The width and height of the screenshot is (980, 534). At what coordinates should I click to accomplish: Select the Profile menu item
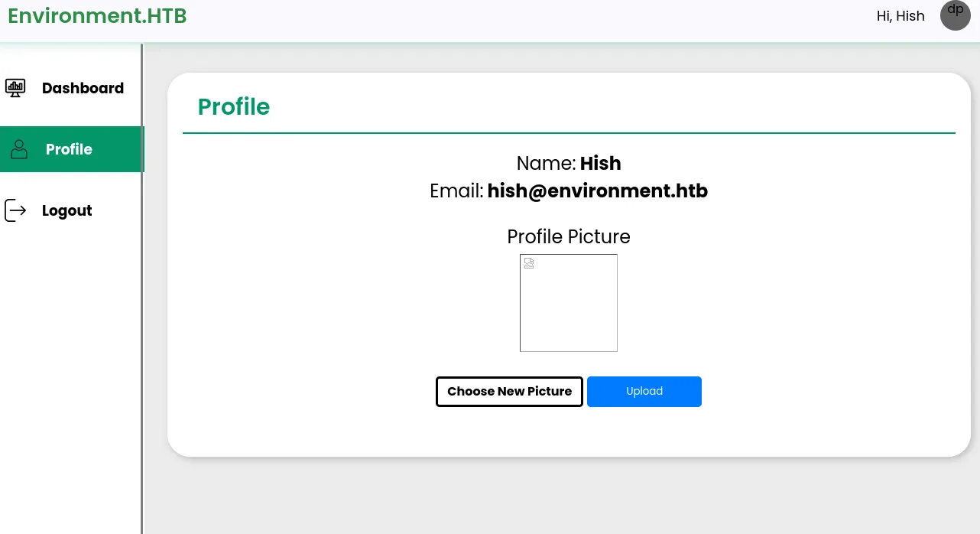coord(71,149)
